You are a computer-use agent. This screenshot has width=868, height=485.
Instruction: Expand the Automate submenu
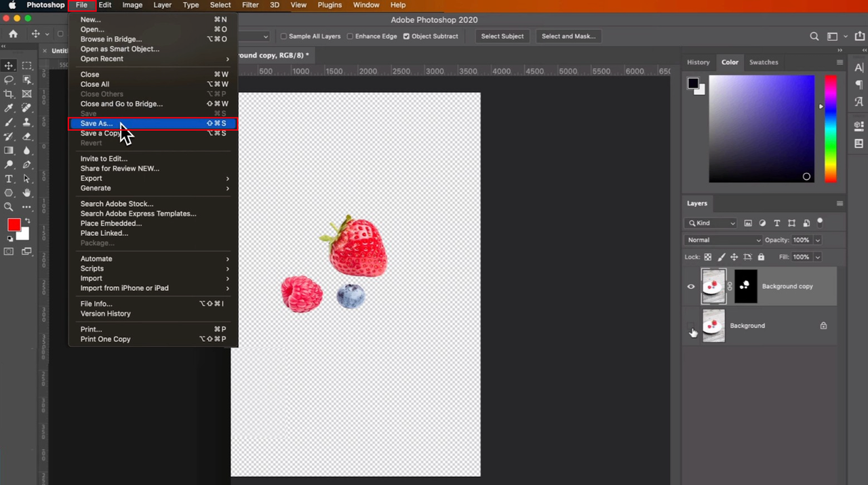[153, 258]
